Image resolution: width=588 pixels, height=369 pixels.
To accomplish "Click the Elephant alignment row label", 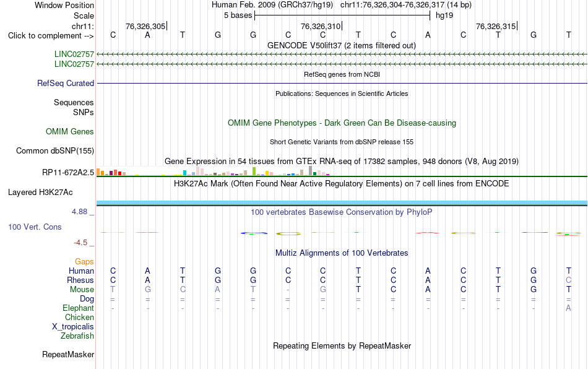I will (79, 308).
